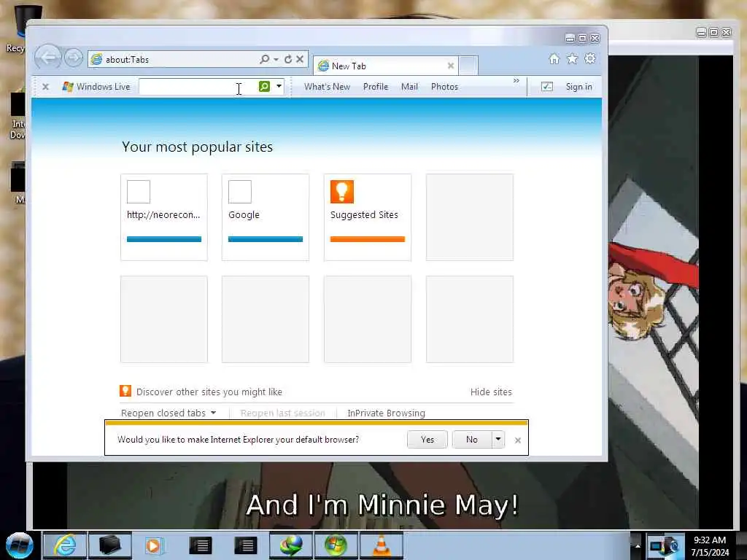The image size is (747, 560).
Task: Open Internet Explorer from the taskbar
Action: click(65, 545)
